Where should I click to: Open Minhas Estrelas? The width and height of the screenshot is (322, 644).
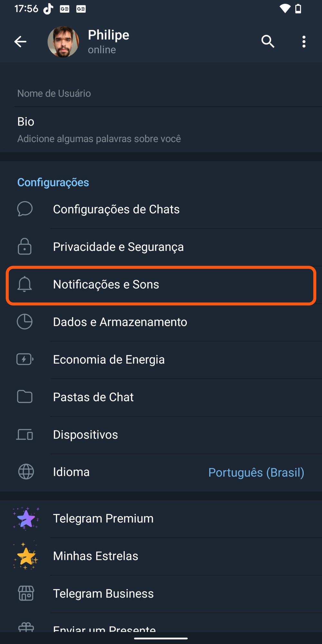pos(96,556)
